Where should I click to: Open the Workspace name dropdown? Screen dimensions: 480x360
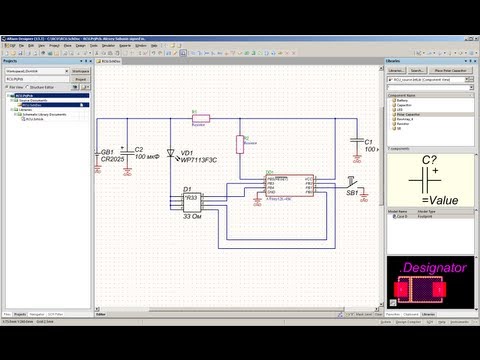[x=67, y=71]
